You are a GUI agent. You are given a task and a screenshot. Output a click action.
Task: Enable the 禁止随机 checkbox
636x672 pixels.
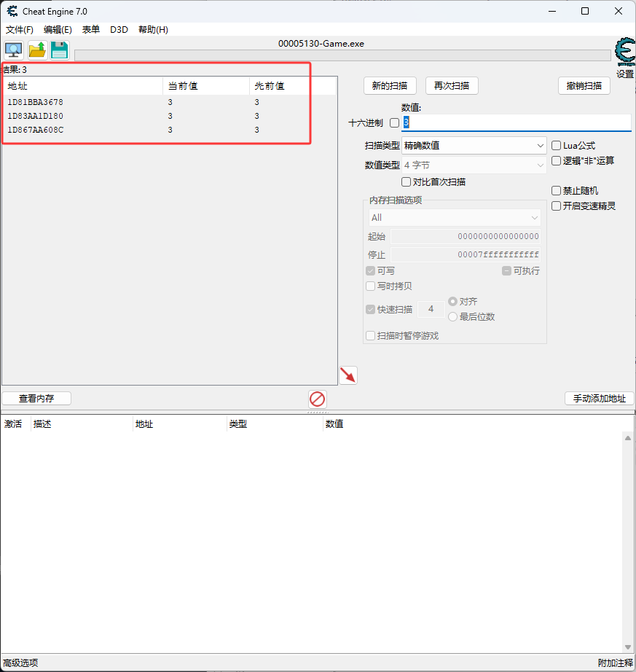(x=556, y=191)
